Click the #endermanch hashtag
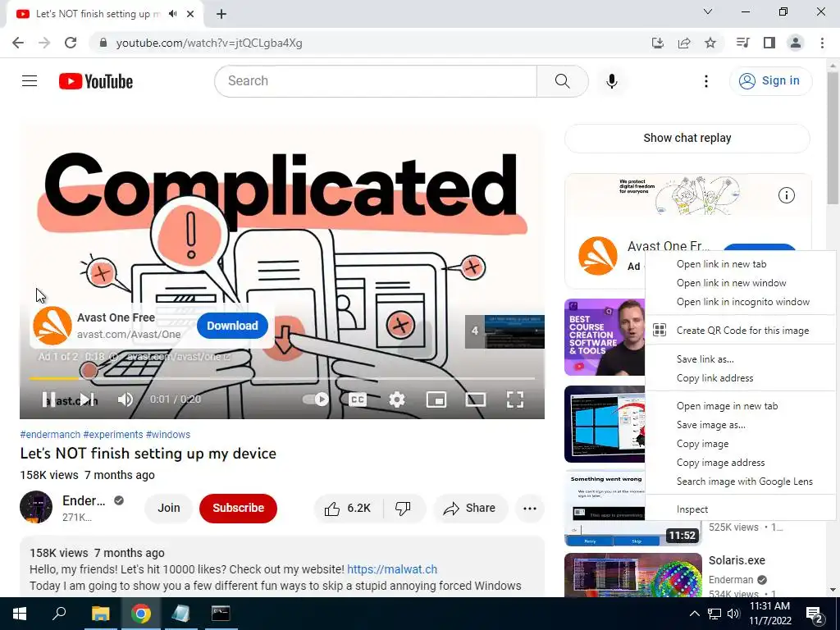The image size is (840, 630). (50, 435)
